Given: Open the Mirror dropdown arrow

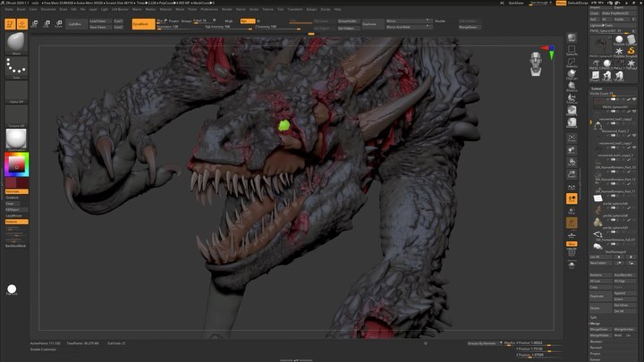Looking at the screenshot, I should tap(428, 21).
